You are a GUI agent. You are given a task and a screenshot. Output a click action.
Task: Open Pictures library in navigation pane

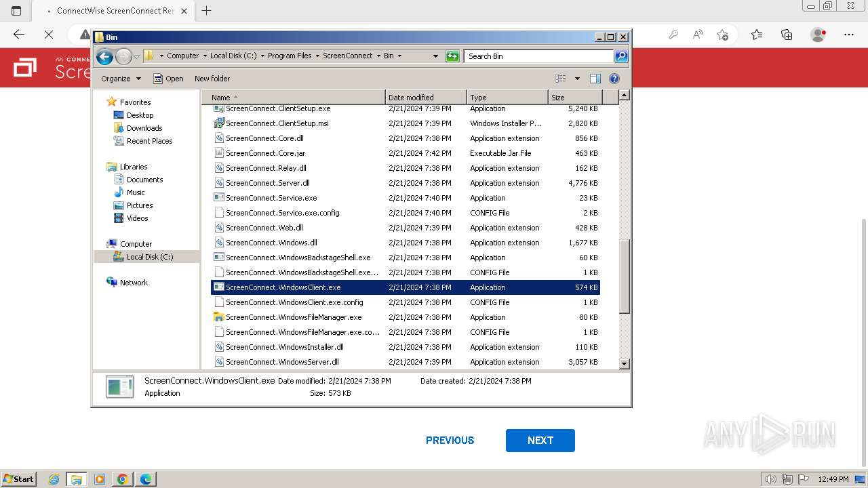click(140, 205)
